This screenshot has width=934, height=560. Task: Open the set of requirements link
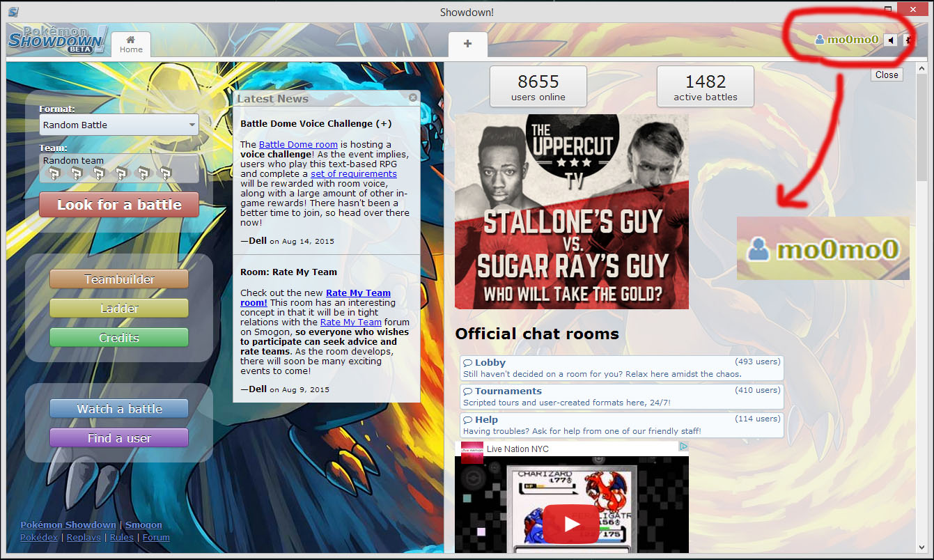pos(354,173)
